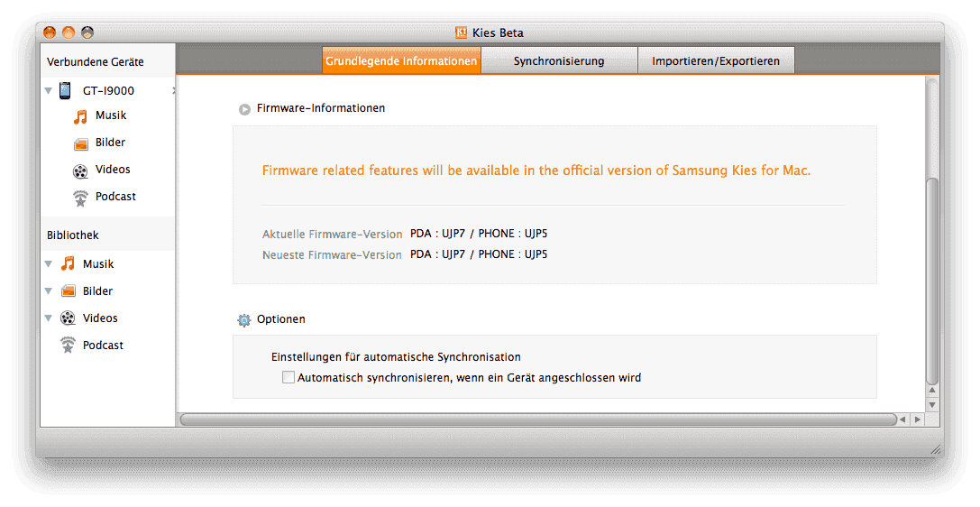Screen dimensions: 980x507
Task: Toggle the Firmware-Informationen section arrow
Action: tap(244, 109)
